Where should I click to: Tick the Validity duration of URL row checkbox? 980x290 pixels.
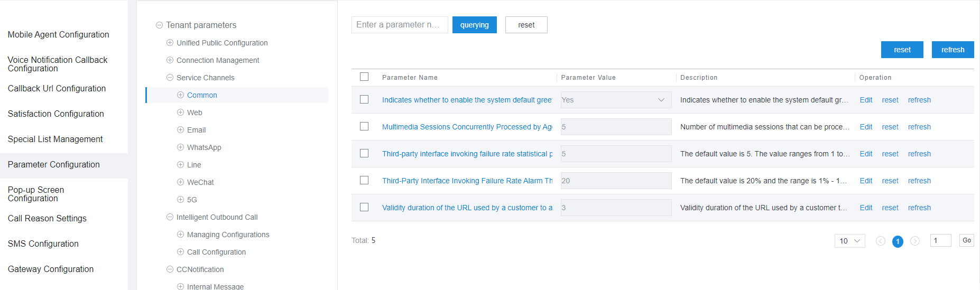pos(364,208)
